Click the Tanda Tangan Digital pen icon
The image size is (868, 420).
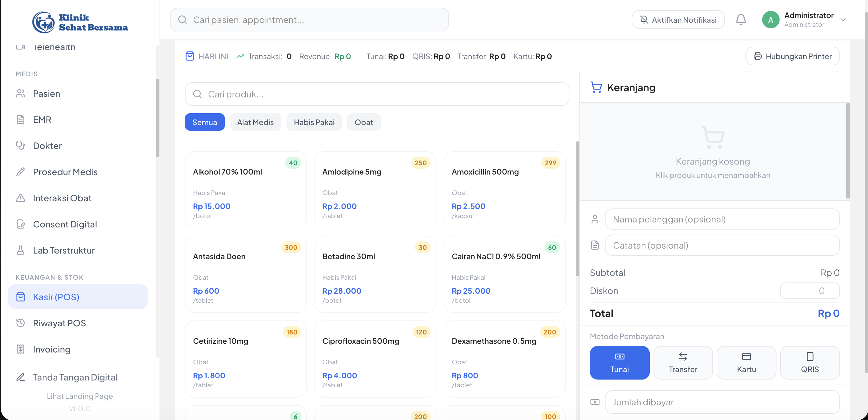[x=21, y=377]
